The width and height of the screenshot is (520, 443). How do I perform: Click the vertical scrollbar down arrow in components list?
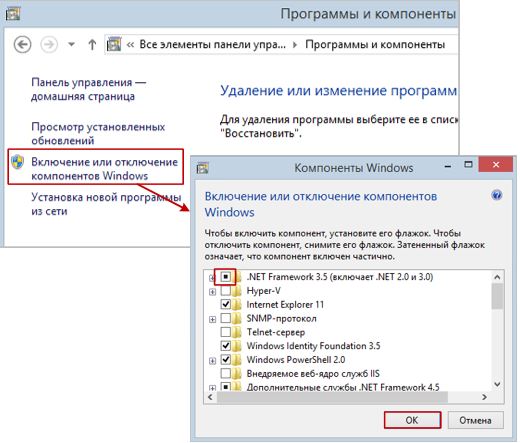(497, 384)
